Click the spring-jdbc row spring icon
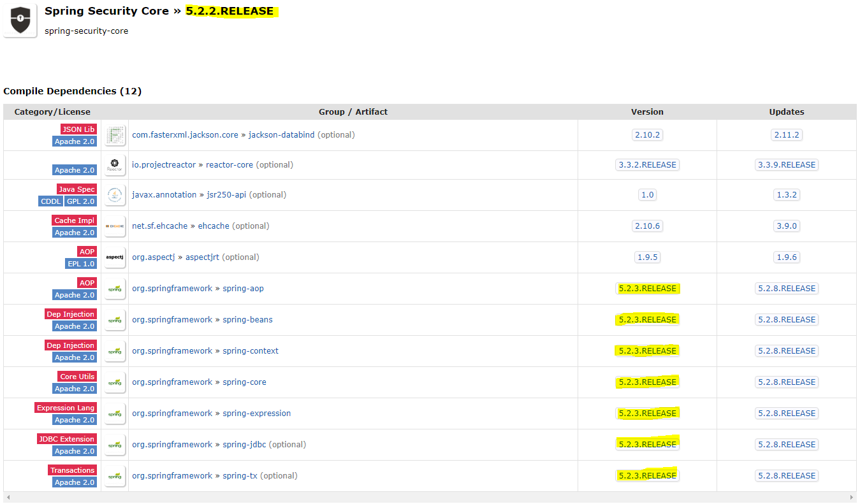 (x=115, y=445)
